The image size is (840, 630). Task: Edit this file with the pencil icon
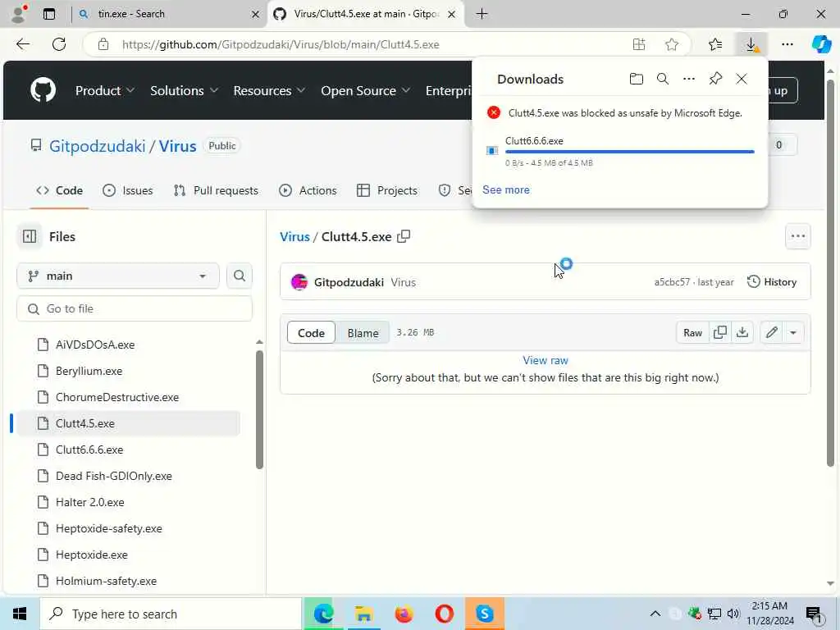[771, 333]
